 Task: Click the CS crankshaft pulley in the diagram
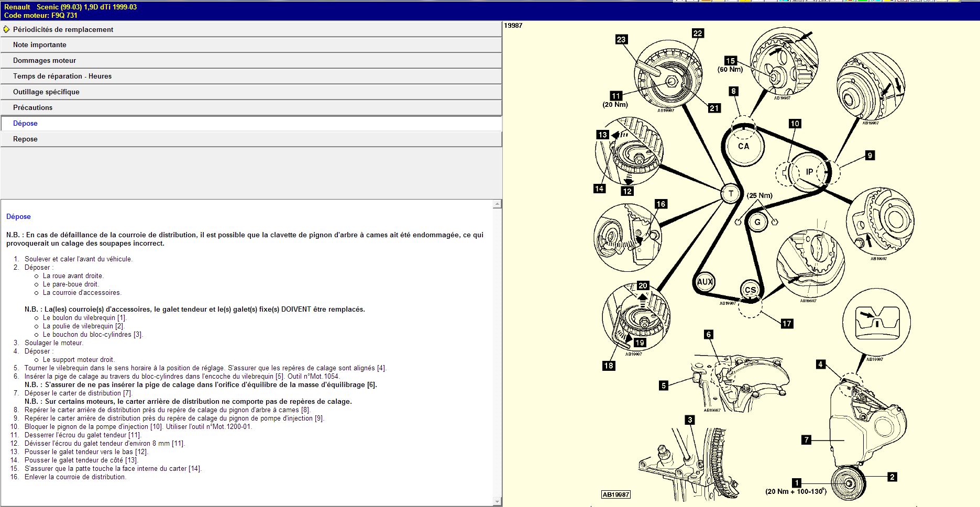tap(750, 290)
